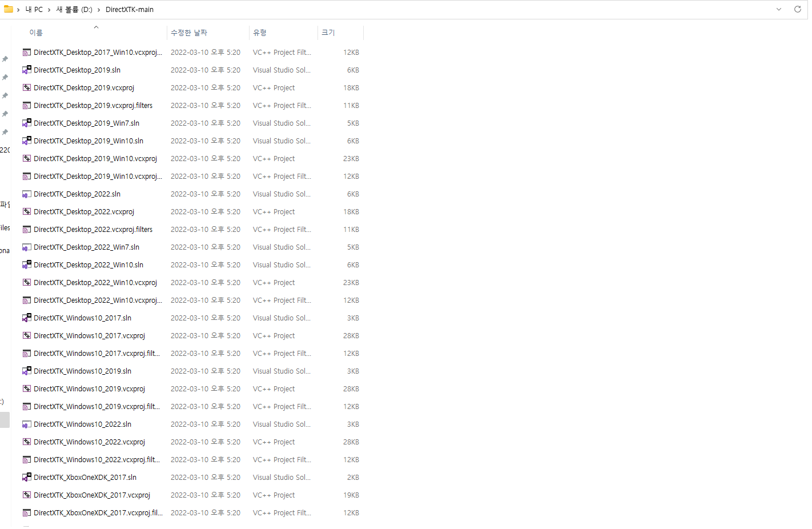This screenshot has width=812, height=529.
Task: Select the DirectXTK_Windows10_2022.vcxproj project icon
Action: tap(27, 442)
